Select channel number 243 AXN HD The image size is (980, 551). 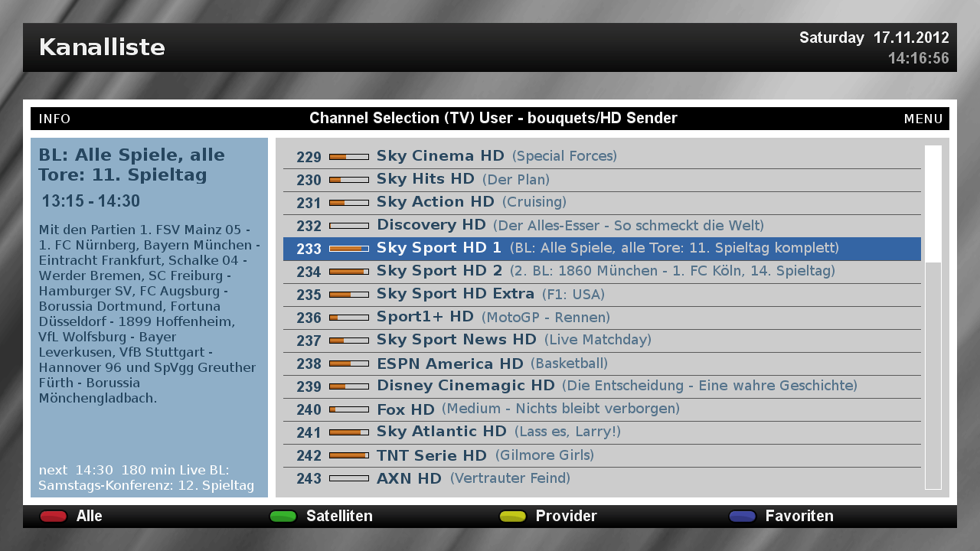(409, 478)
